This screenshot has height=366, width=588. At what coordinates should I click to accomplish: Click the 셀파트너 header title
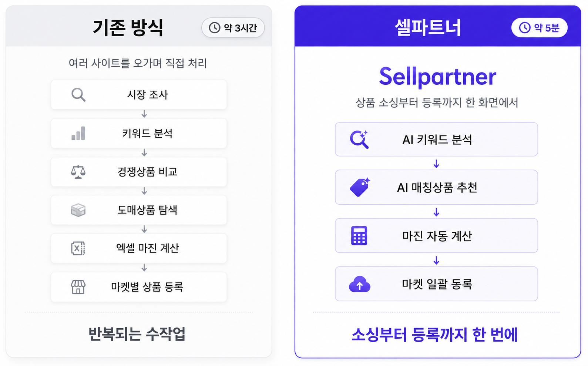coord(428,28)
